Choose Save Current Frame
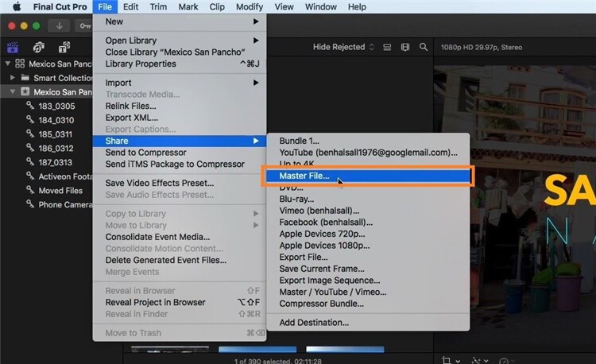The image size is (596, 364). pos(368,269)
